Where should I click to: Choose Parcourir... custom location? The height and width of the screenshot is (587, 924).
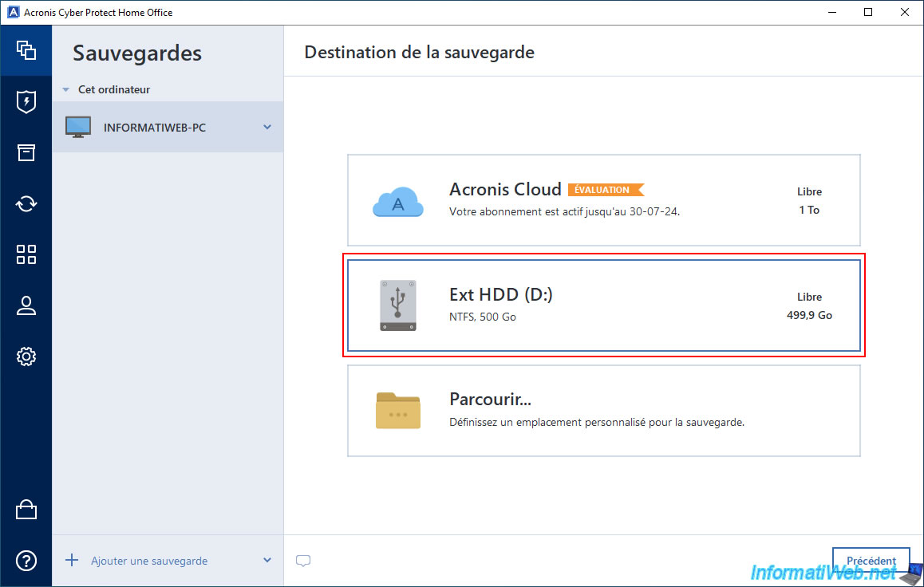pyautogui.click(x=603, y=411)
